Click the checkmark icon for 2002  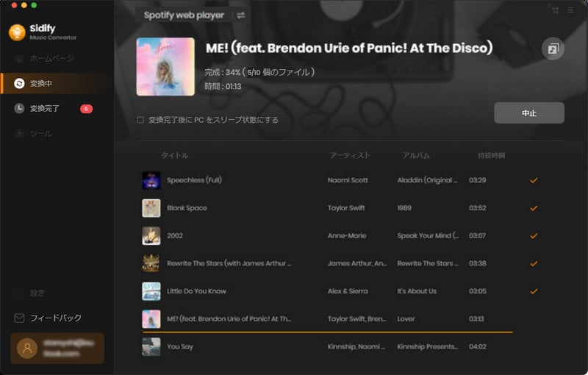(534, 236)
